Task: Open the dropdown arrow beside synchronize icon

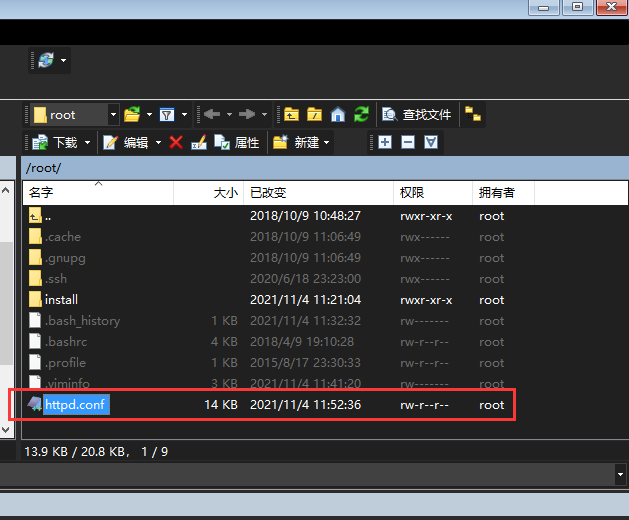Action: click(x=63, y=61)
